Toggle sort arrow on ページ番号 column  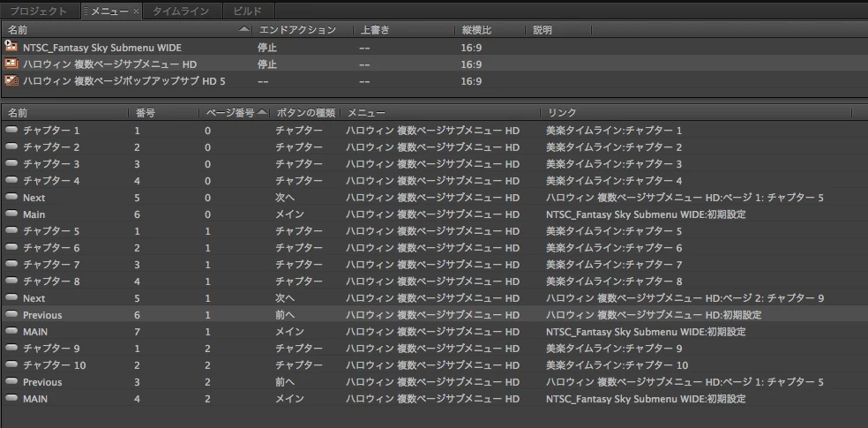(x=262, y=112)
